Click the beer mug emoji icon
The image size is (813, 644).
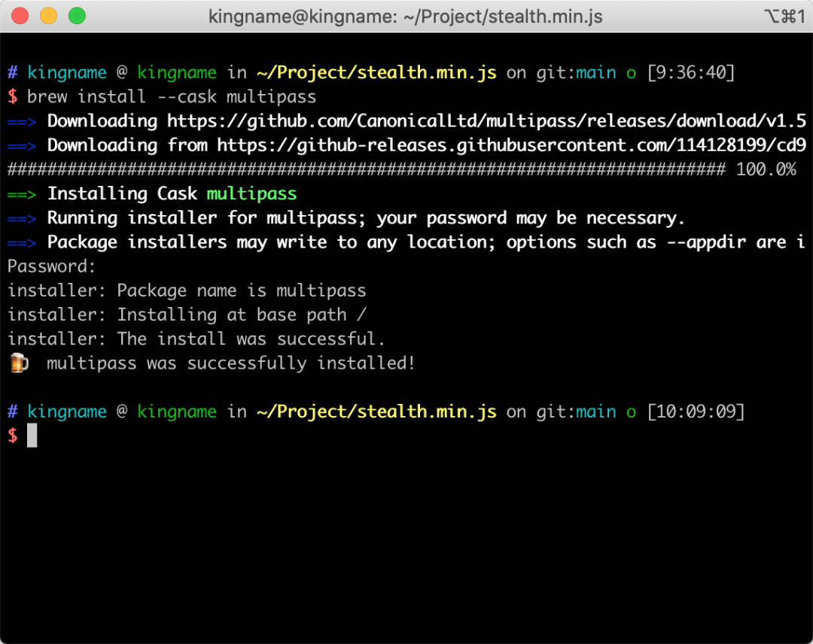pyautogui.click(x=19, y=363)
